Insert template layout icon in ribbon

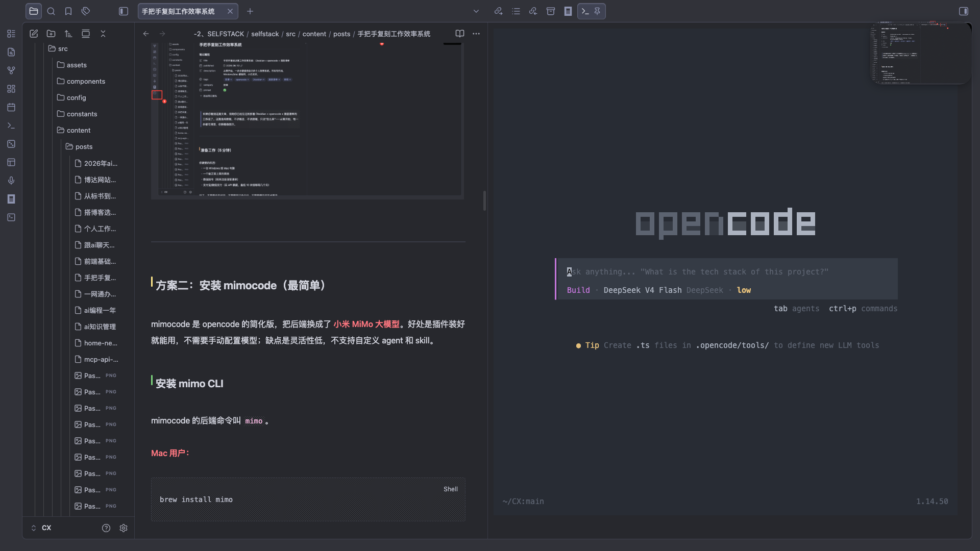(11, 162)
